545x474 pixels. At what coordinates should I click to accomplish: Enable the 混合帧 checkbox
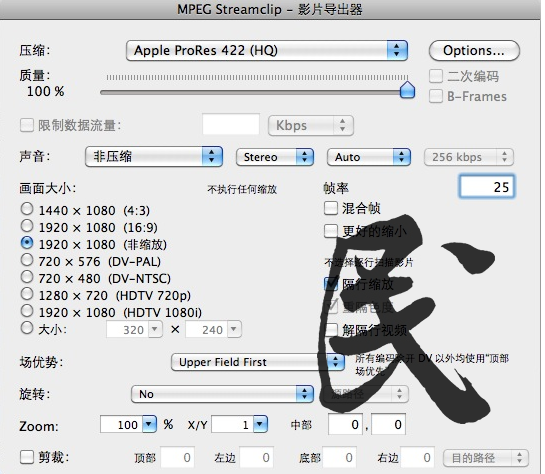point(331,208)
